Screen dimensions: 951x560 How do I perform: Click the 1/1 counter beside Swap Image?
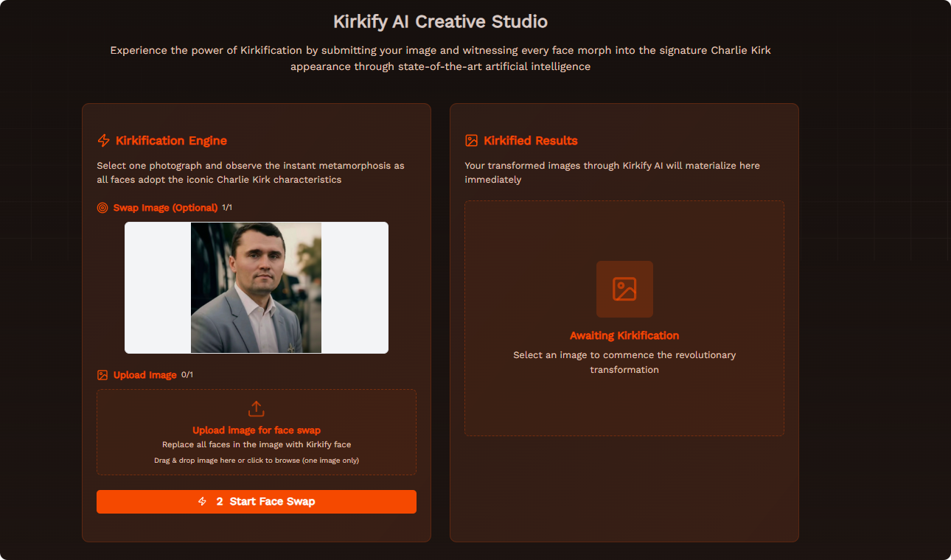(x=226, y=208)
